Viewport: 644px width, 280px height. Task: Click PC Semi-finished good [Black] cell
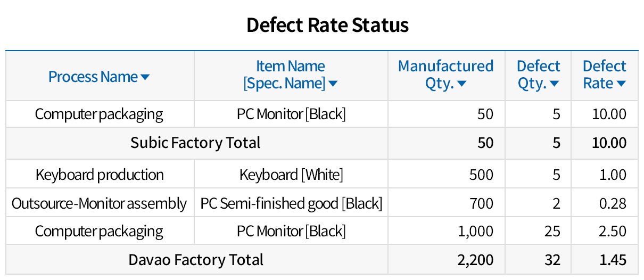click(291, 203)
